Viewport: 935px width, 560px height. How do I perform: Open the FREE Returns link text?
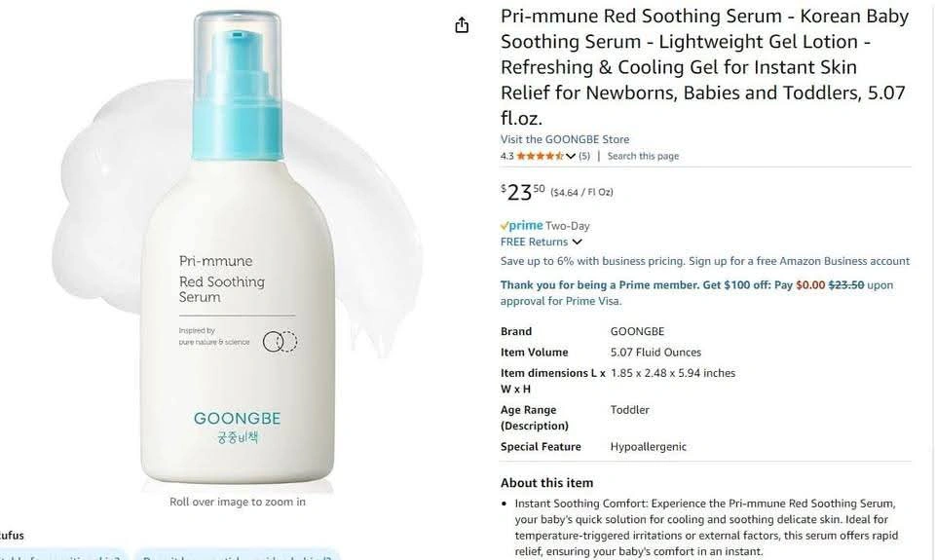[534, 242]
